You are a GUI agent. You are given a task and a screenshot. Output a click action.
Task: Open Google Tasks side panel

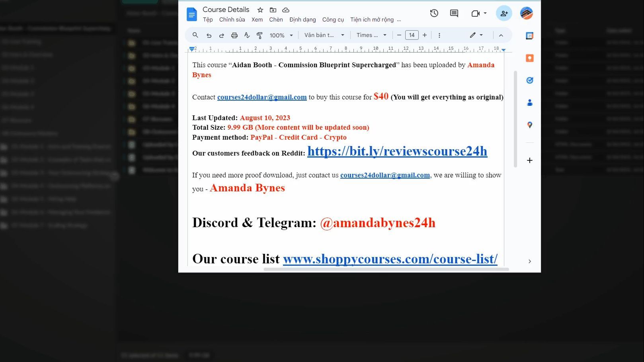530,80
